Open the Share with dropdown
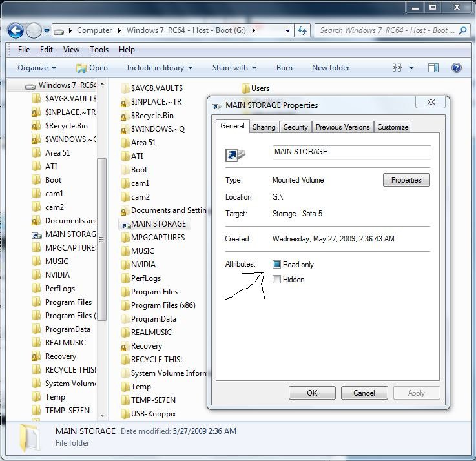This screenshot has width=476, height=461. pos(234,68)
